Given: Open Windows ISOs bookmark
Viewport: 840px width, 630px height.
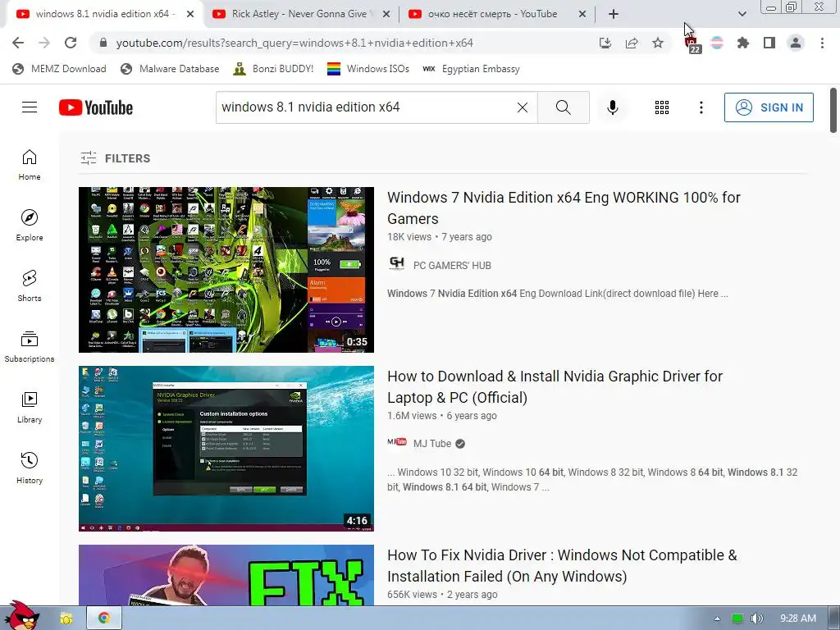Looking at the screenshot, I should [368, 69].
